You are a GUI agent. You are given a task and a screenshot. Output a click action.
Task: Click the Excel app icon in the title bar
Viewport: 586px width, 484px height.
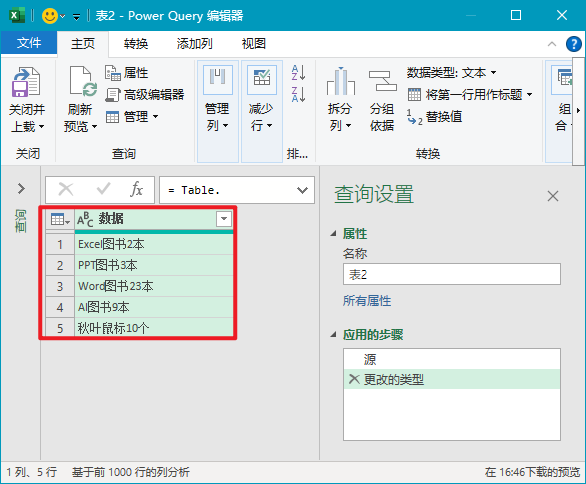click(x=16, y=16)
